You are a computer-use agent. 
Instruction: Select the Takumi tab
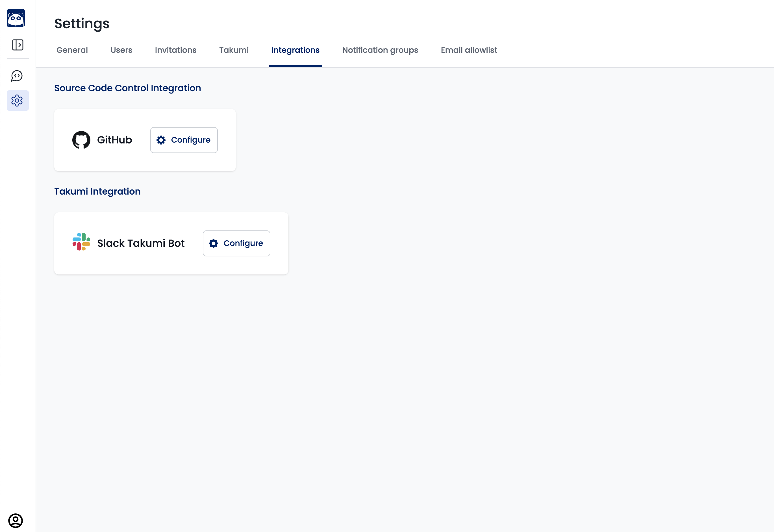[x=234, y=50]
